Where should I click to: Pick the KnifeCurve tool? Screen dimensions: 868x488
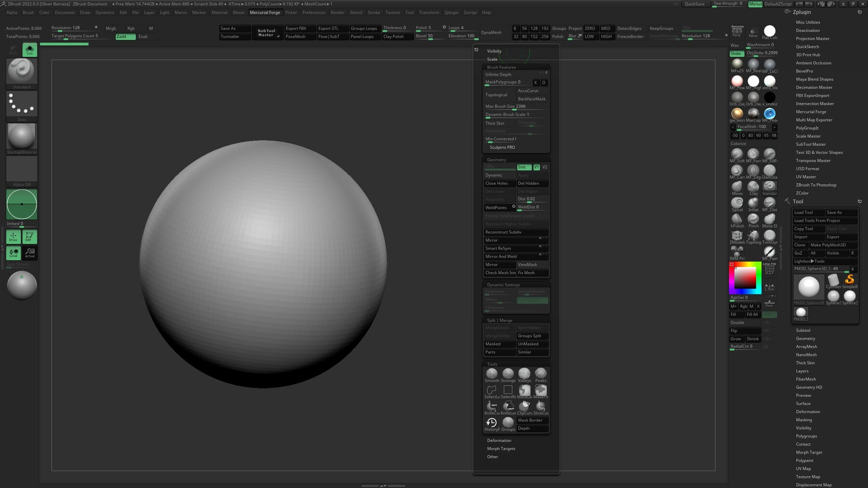tap(491, 406)
